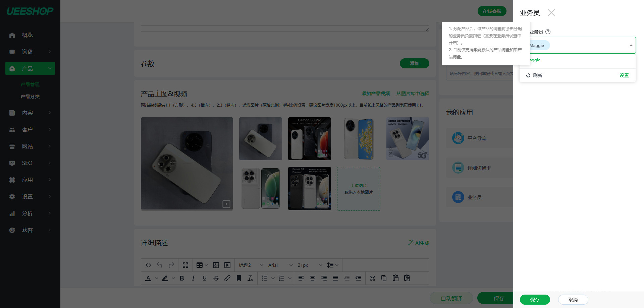Expand the 内容 sidebar menu
Image resolution: width=644 pixels, height=308 pixels.
click(x=30, y=113)
